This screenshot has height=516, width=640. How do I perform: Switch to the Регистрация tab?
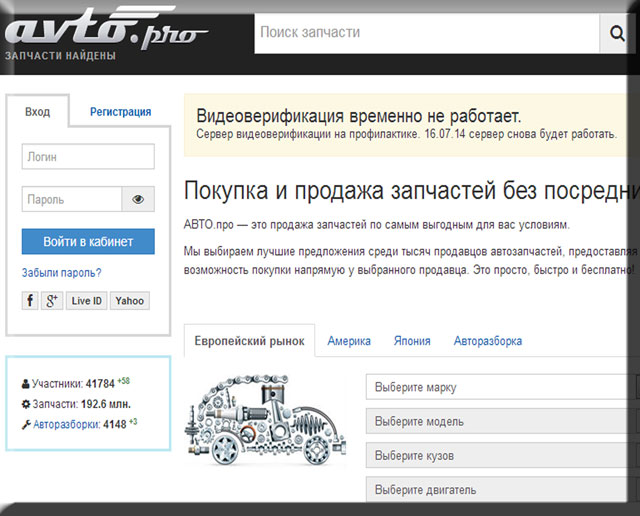tap(120, 112)
